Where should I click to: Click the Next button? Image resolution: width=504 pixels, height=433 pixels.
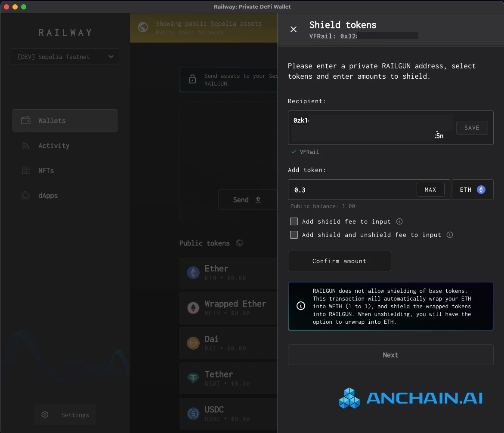click(x=390, y=355)
